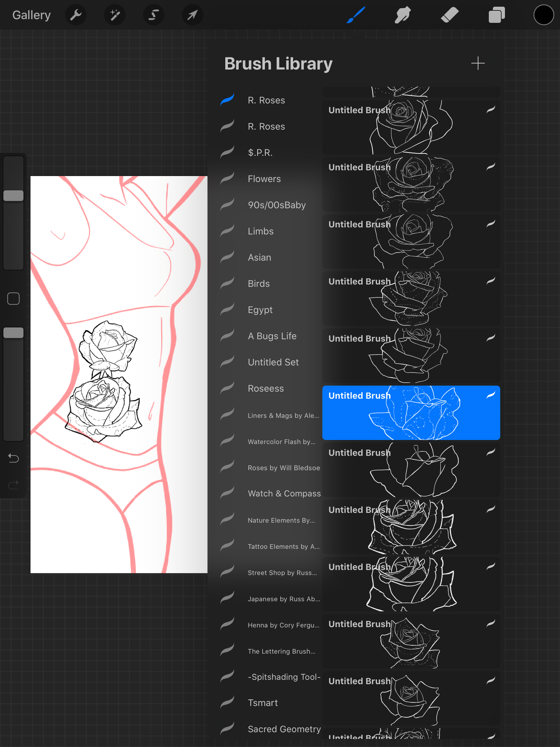Open the active color swatch
This screenshot has width=560, height=747.
click(543, 15)
